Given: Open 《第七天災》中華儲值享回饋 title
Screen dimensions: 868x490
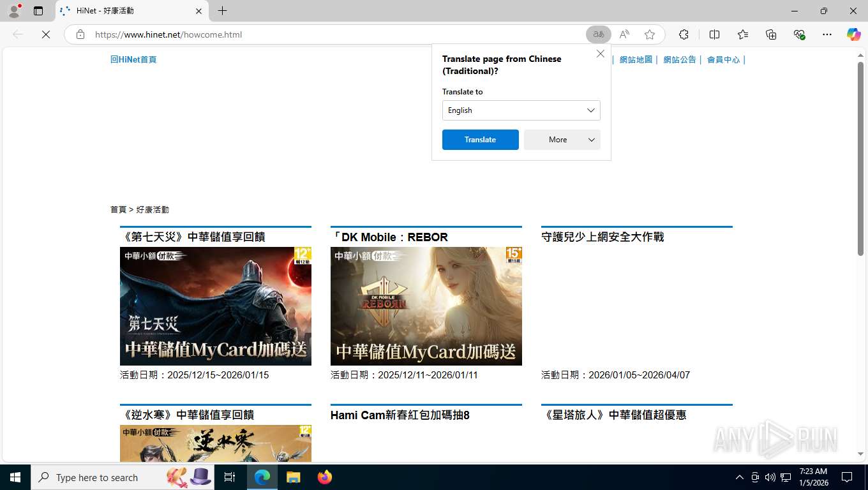Looking at the screenshot, I should tap(193, 237).
